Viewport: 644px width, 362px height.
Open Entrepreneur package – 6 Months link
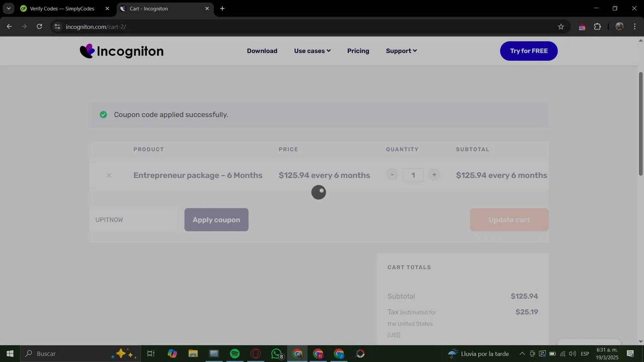198,175
